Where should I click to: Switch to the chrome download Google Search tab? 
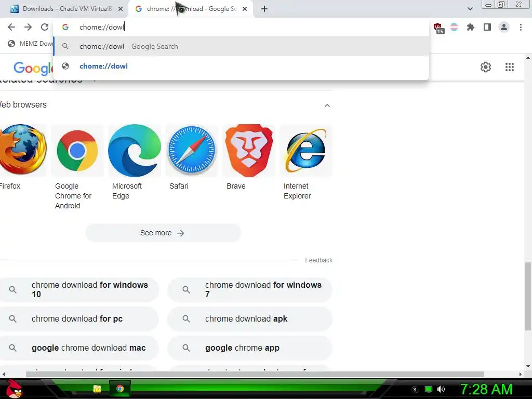192,9
